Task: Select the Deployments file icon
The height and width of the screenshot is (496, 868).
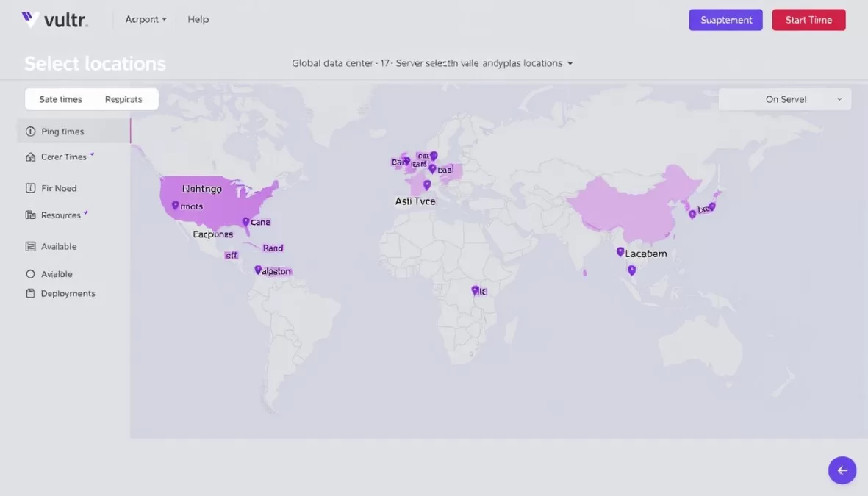Action: pos(30,292)
